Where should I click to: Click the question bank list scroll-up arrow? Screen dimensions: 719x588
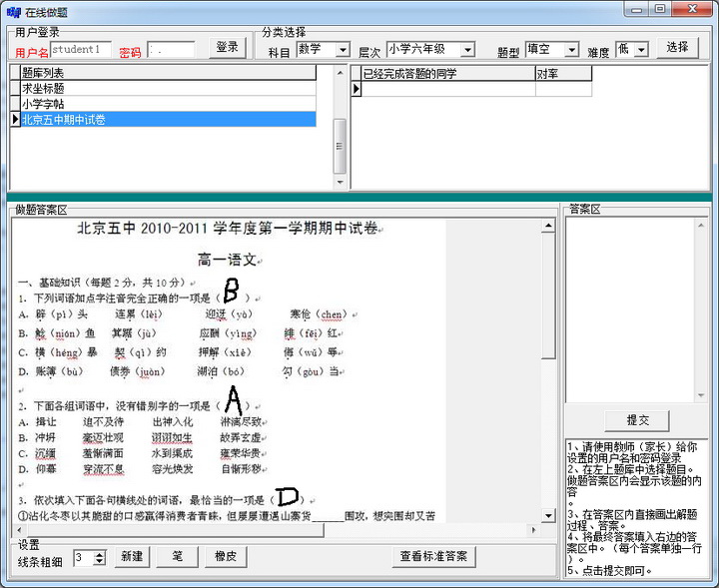pyautogui.click(x=340, y=73)
